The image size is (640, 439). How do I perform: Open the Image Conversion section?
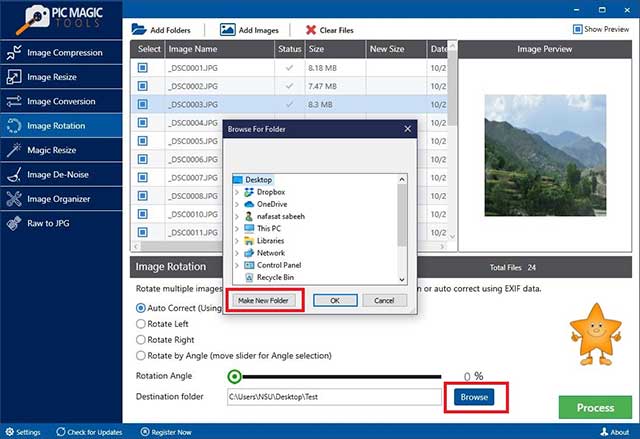(61, 101)
